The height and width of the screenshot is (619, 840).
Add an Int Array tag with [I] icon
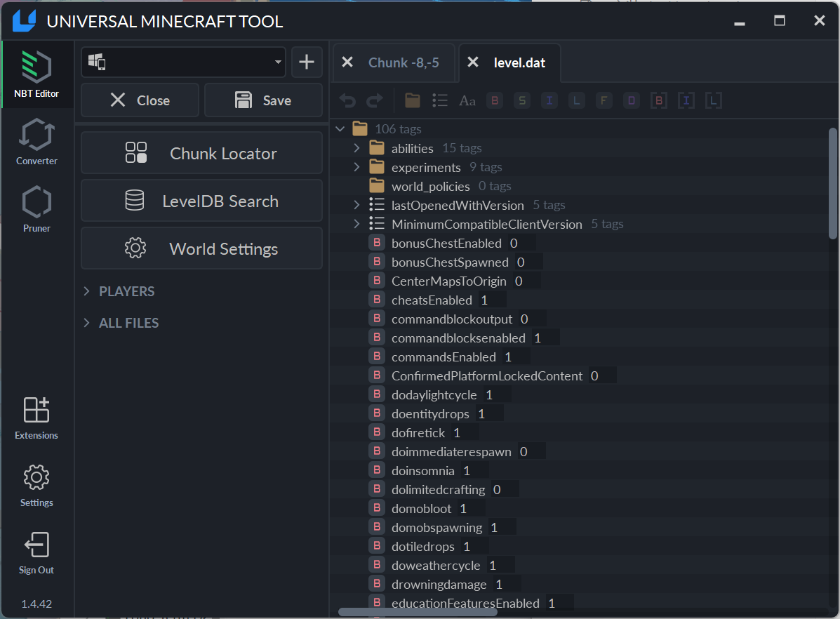click(x=686, y=100)
